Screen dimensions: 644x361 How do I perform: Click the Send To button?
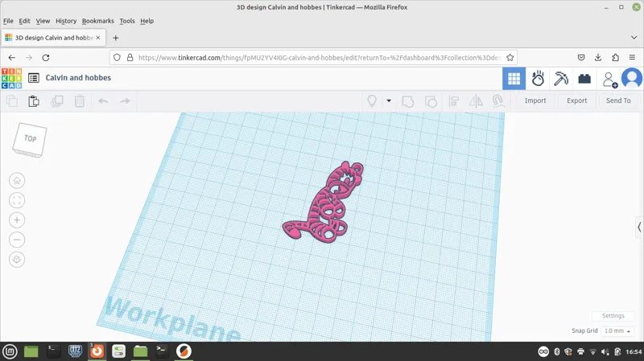[x=618, y=101]
